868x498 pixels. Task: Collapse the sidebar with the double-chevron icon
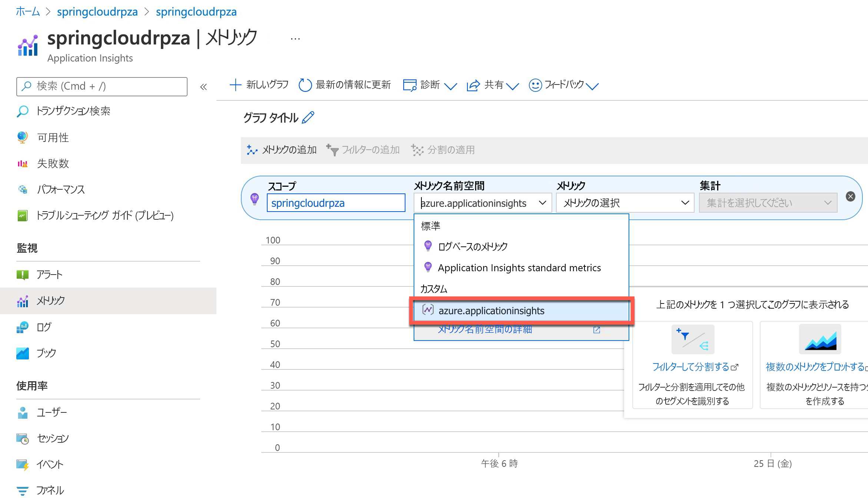(x=203, y=87)
